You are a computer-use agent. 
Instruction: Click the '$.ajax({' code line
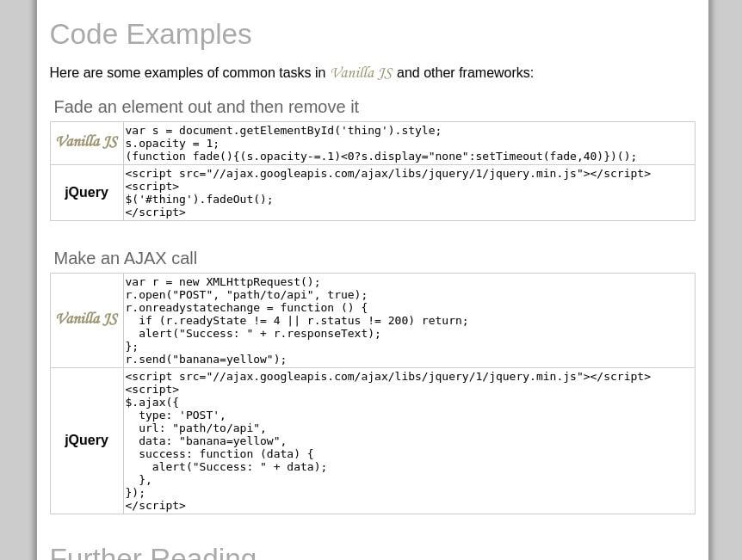coord(152,403)
